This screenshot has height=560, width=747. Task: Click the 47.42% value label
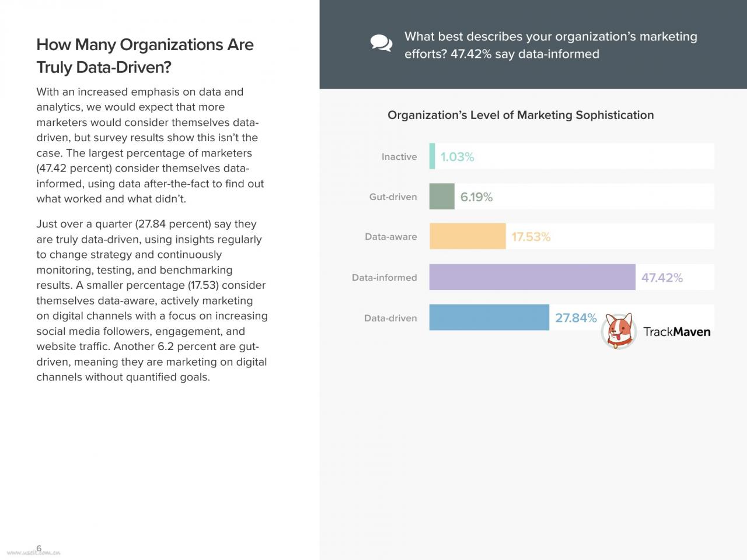tap(662, 278)
